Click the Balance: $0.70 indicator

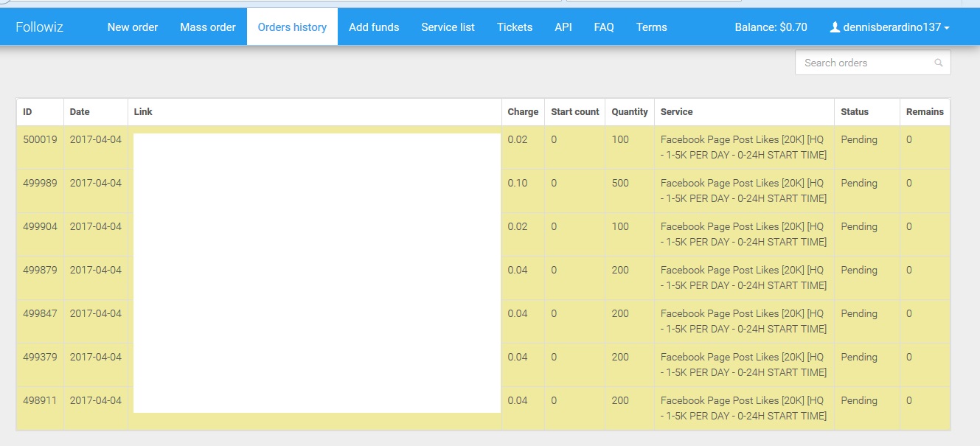tap(771, 27)
